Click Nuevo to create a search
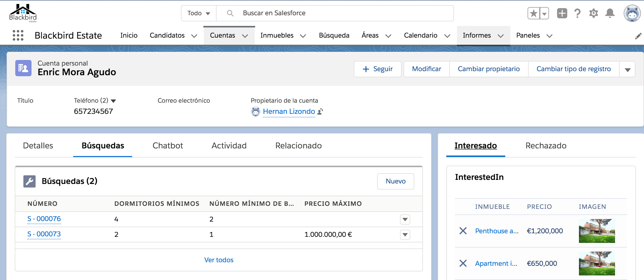This screenshot has width=644, height=280. coord(395,181)
